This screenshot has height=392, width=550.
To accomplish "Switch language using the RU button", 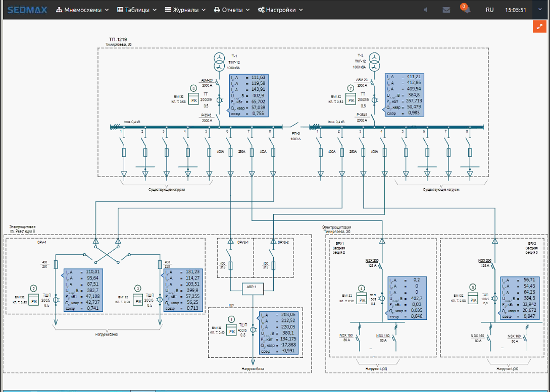I will point(489,10).
